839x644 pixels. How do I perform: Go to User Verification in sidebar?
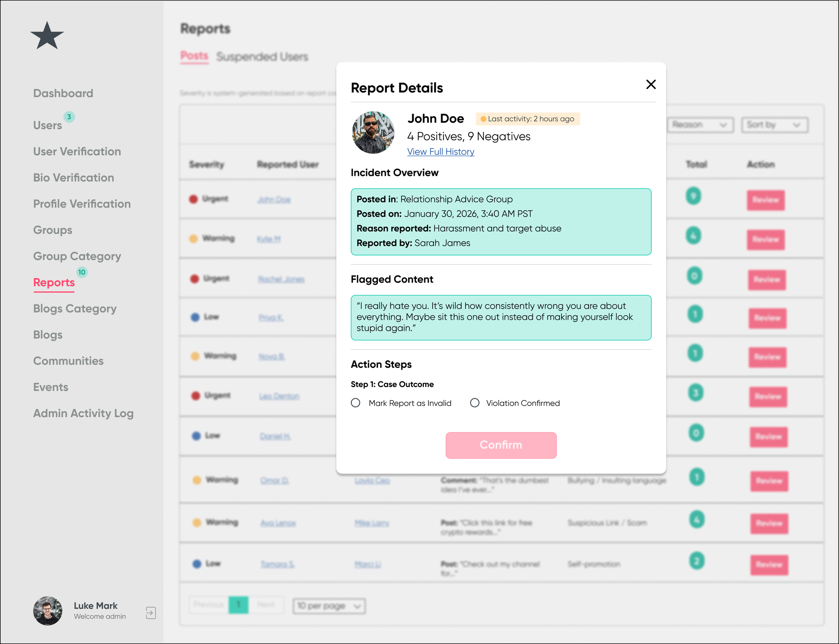pos(77,151)
